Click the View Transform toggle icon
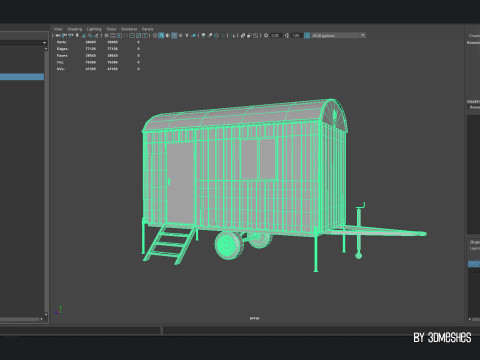Image resolution: width=480 pixels, height=360 pixels. [x=307, y=35]
